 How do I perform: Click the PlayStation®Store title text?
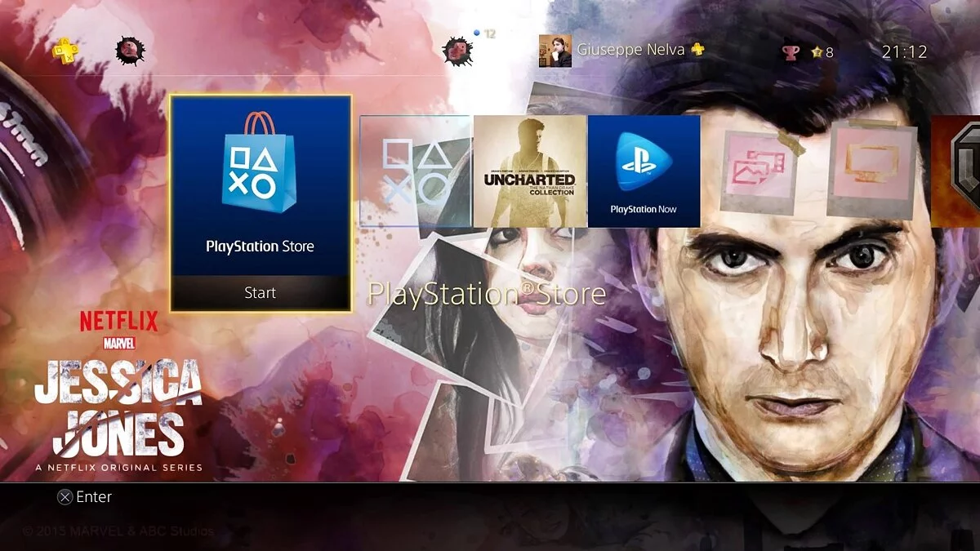click(x=487, y=294)
